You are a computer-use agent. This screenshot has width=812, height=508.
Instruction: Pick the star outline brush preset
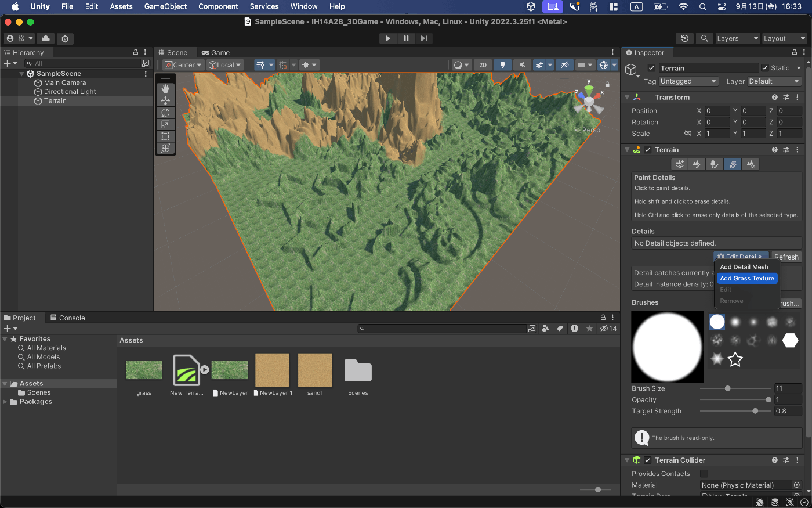coord(735,359)
